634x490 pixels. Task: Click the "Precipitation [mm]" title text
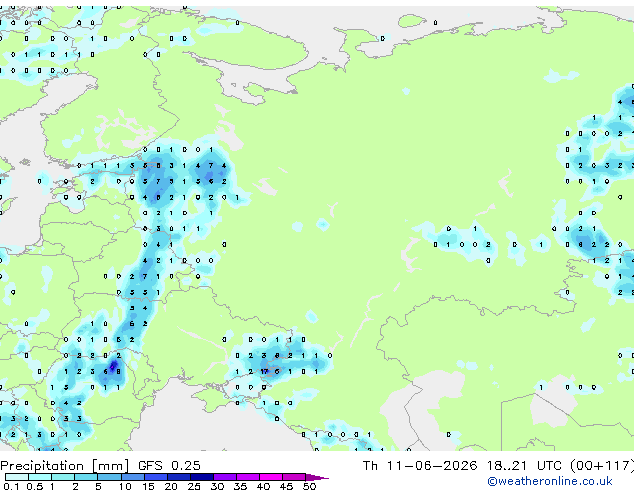coord(65,466)
